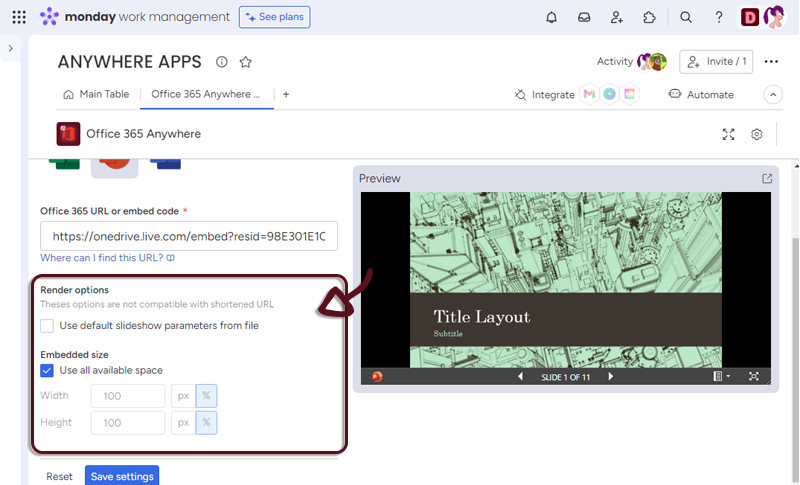Enable Use default slideshow parameters from file

coord(47,325)
